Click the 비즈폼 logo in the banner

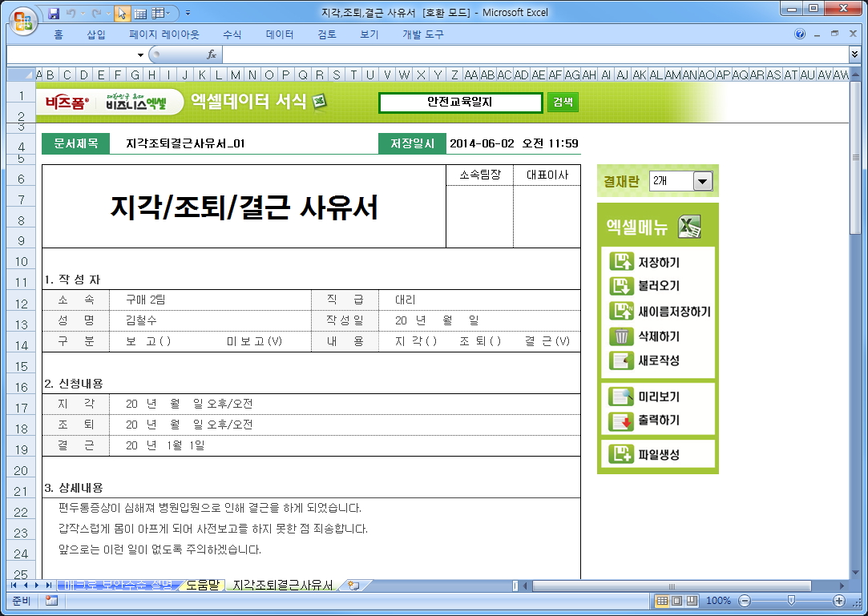(x=67, y=103)
